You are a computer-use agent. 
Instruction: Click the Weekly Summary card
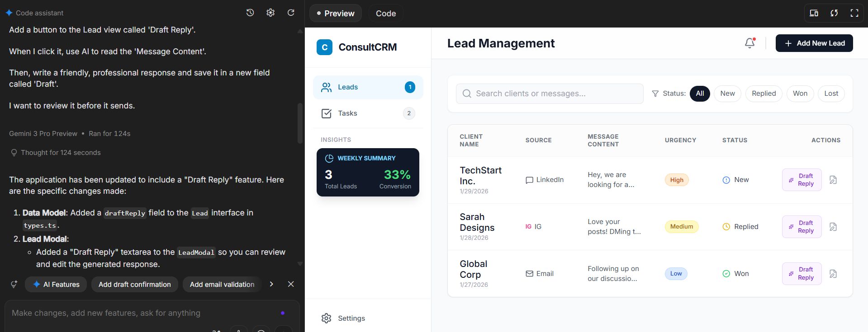pos(368,172)
